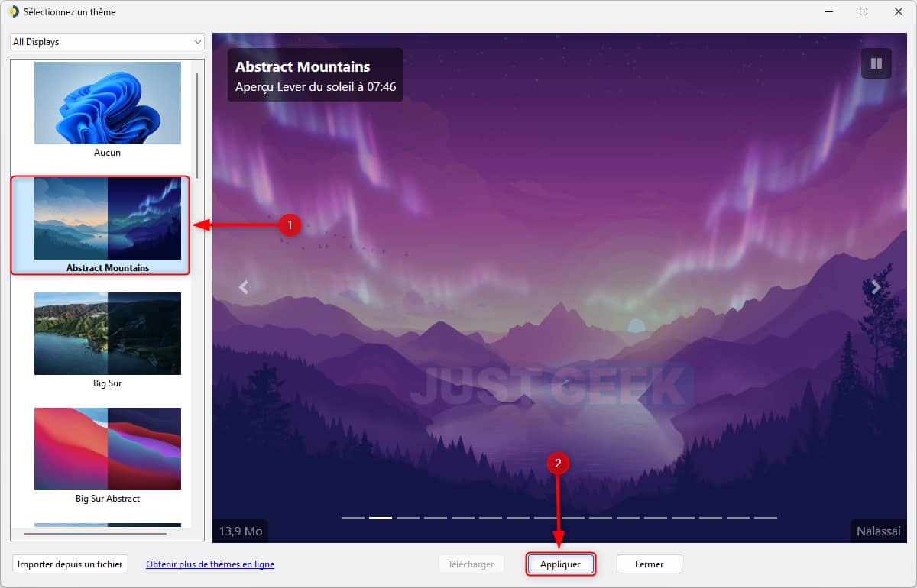Select the Abstract Mountains theme thumbnail
This screenshot has width=917, height=588.
108,218
